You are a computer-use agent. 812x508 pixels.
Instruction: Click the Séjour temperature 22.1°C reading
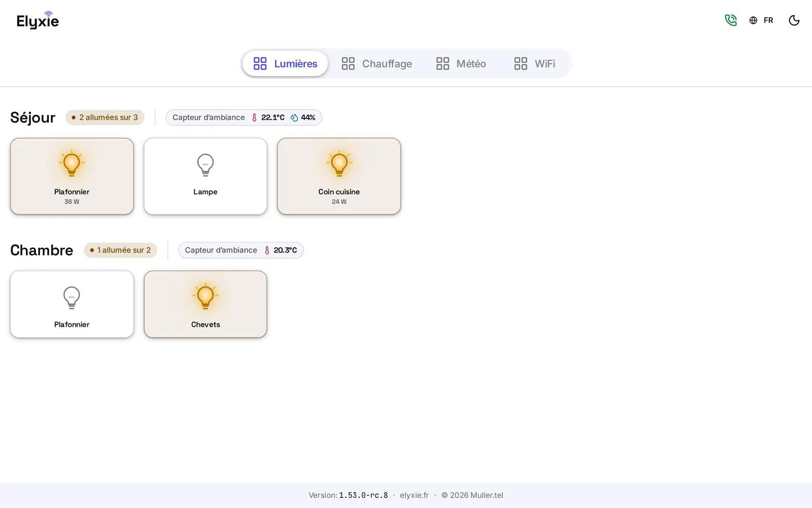(x=273, y=117)
